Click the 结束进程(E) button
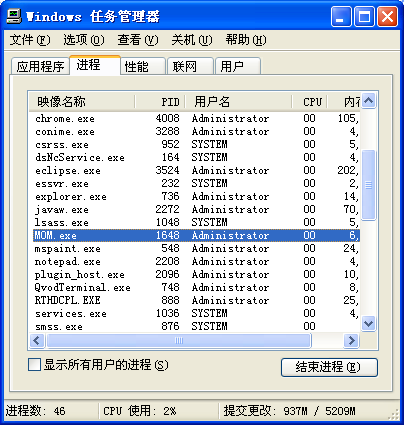The height and width of the screenshot is (425, 404). point(329,367)
